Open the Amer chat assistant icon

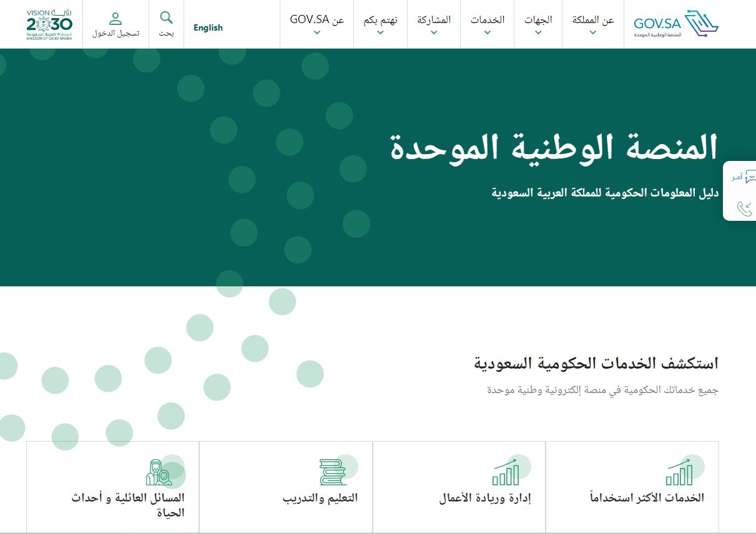tap(750, 177)
